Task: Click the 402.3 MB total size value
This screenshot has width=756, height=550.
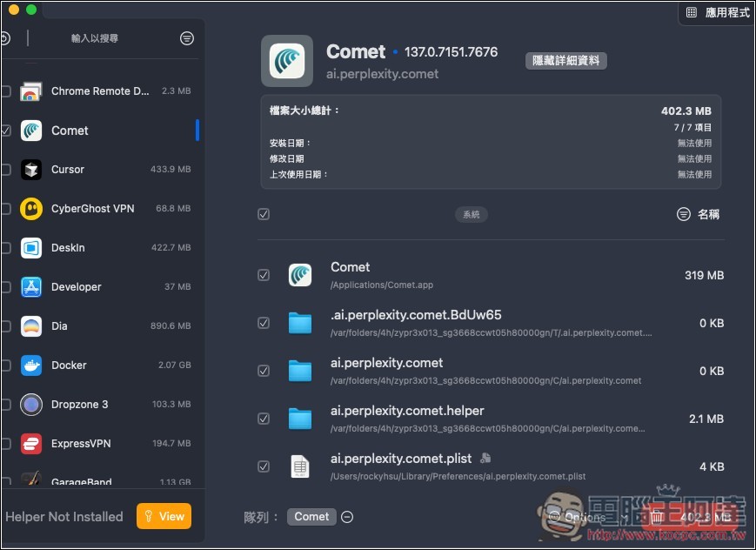Action: (x=686, y=111)
